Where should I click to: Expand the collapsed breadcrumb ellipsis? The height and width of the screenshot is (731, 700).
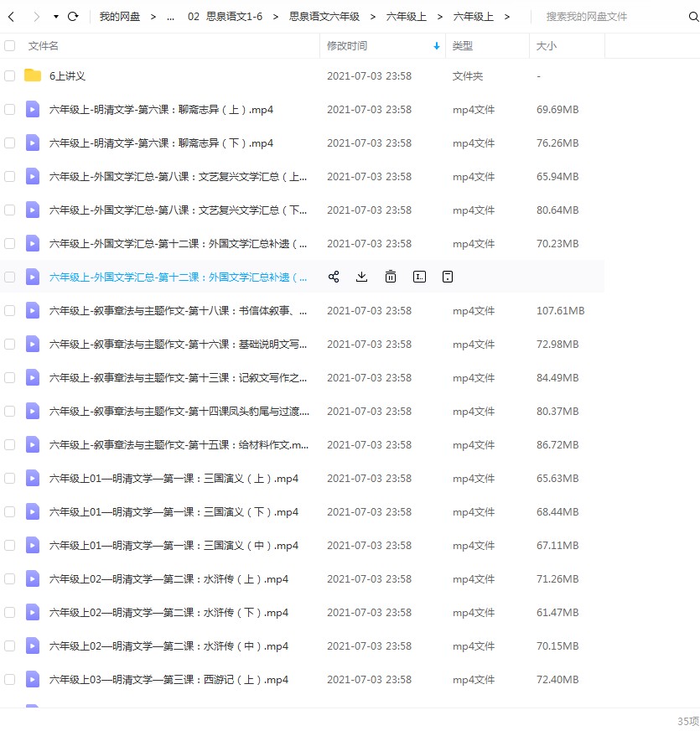click(171, 17)
